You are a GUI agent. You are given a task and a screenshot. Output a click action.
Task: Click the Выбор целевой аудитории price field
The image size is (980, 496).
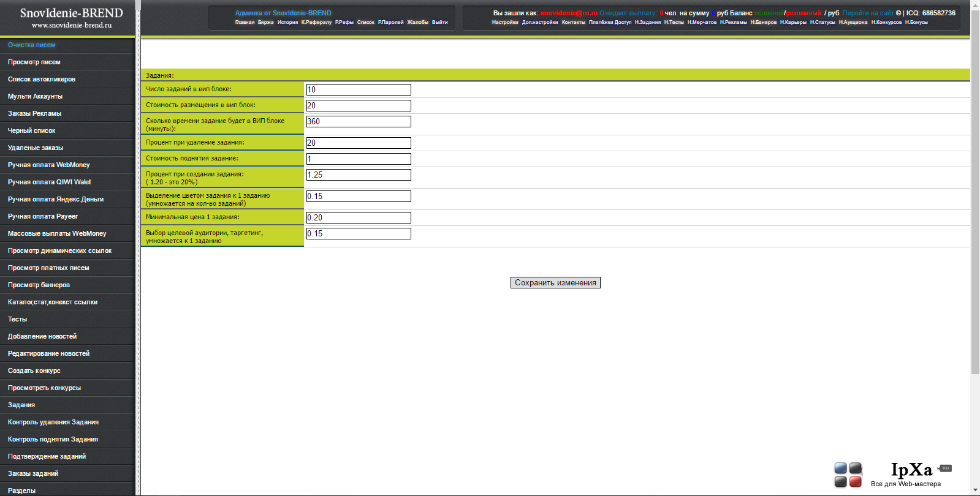pos(359,233)
